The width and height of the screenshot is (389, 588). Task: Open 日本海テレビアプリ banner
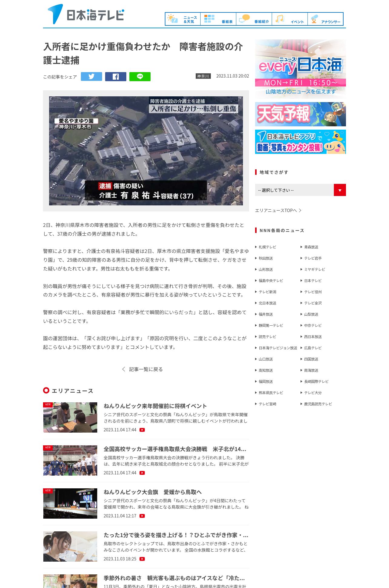tap(301, 142)
